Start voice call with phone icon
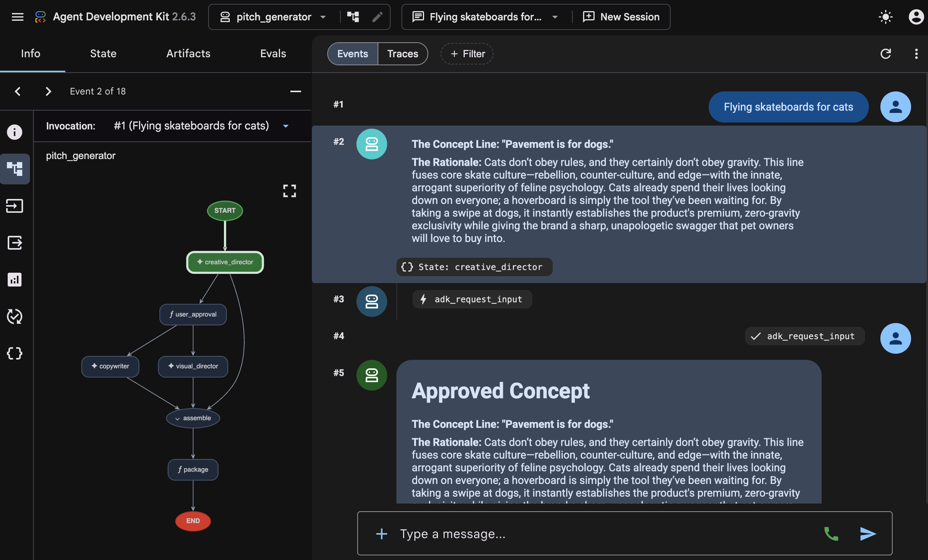Screen dimensions: 928x560 [831, 533]
